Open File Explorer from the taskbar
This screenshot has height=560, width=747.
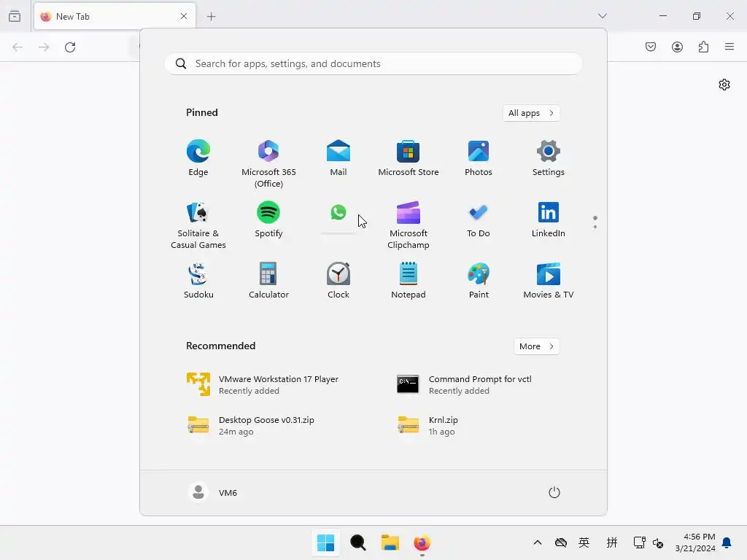click(390, 542)
